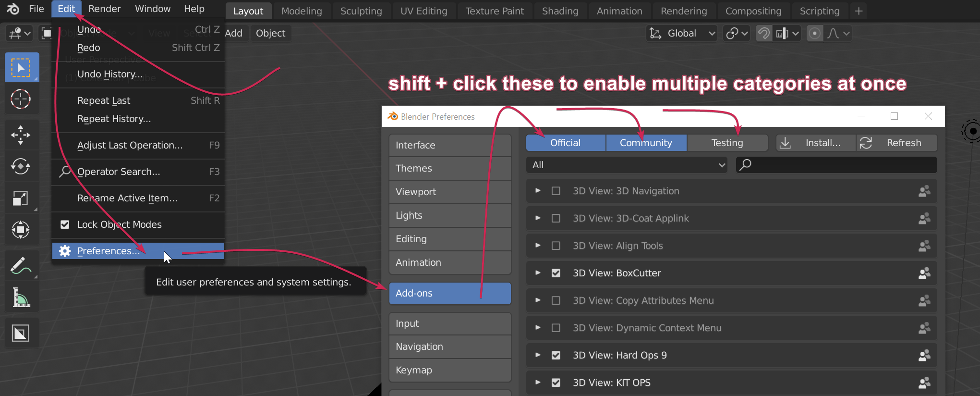Select the Move tool
The height and width of the screenshot is (396, 980).
pyautogui.click(x=21, y=135)
